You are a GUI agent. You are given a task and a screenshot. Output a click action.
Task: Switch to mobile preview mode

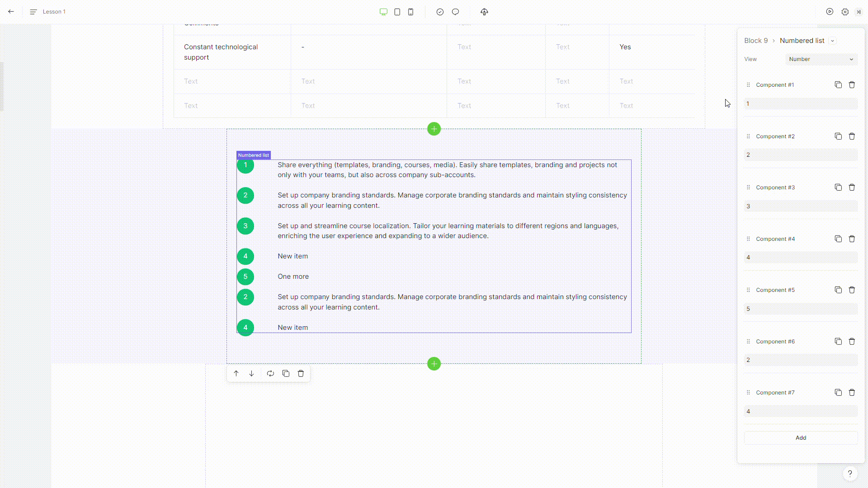click(x=410, y=12)
